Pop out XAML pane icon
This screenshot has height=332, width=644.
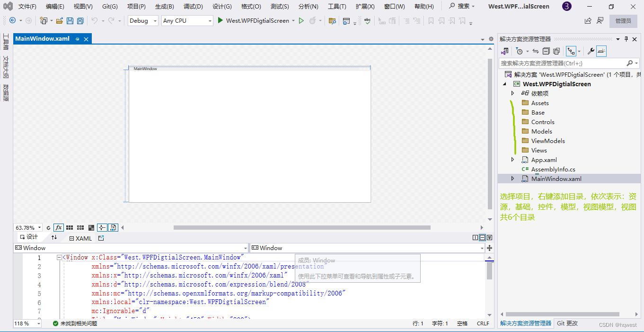click(101, 238)
